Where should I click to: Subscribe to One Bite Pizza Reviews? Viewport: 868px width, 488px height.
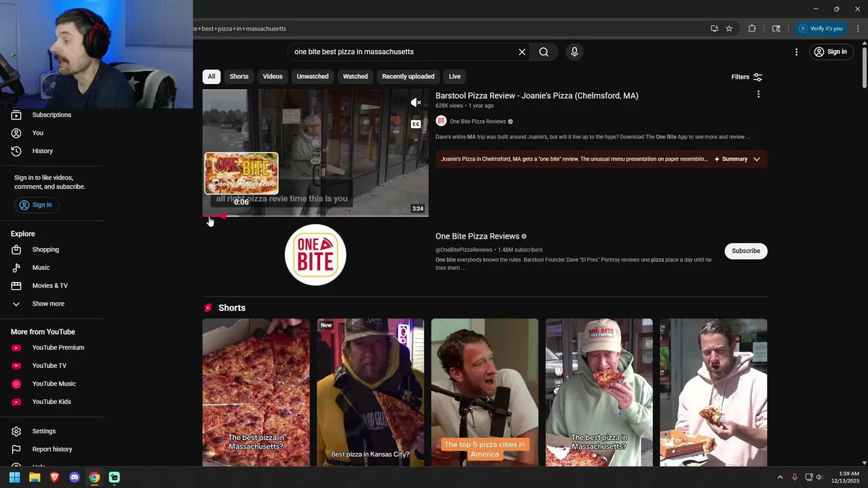tap(746, 251)
